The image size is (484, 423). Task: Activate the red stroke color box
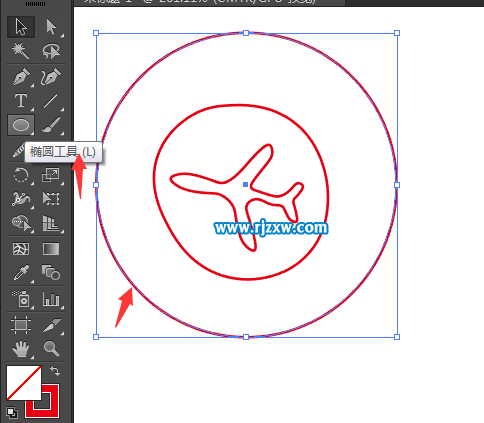pyautogui.click(x=42, y=401)
